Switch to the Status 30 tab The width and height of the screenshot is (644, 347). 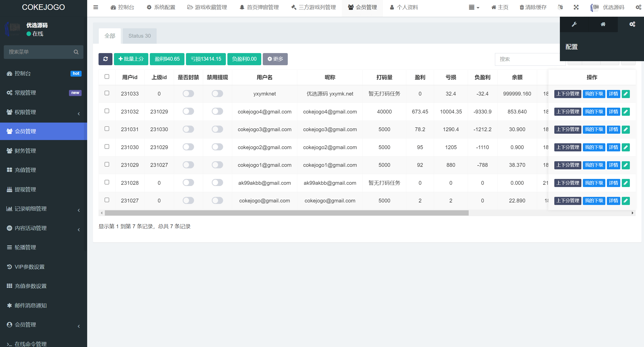(139, 36)
